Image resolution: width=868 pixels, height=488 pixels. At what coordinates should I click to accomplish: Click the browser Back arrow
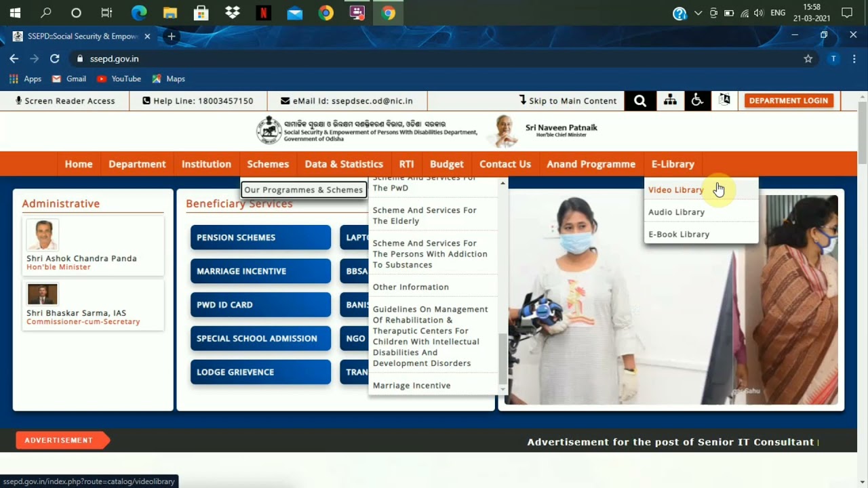click(x=14, y=59)
